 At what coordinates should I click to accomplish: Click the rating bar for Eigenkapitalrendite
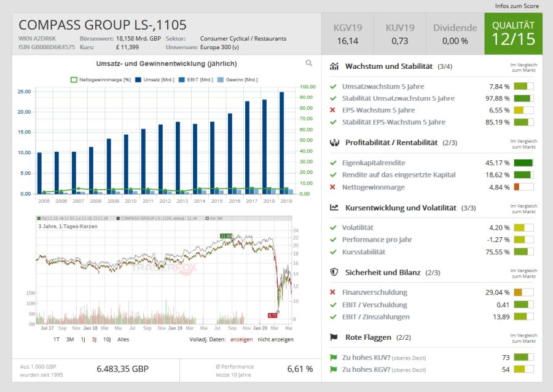524,163
